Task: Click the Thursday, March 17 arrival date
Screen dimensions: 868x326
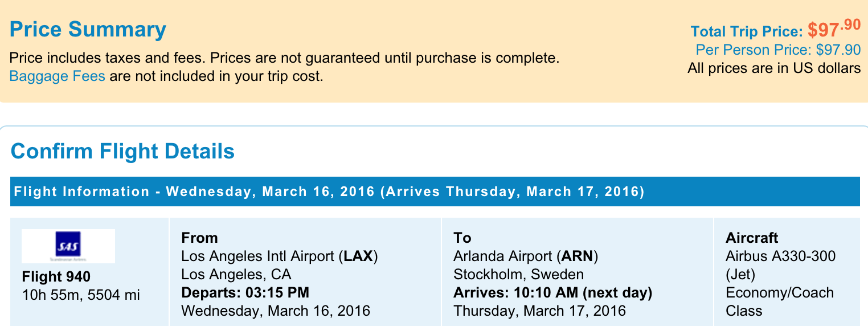Action: pyautogui.click(x=539, y=311)
